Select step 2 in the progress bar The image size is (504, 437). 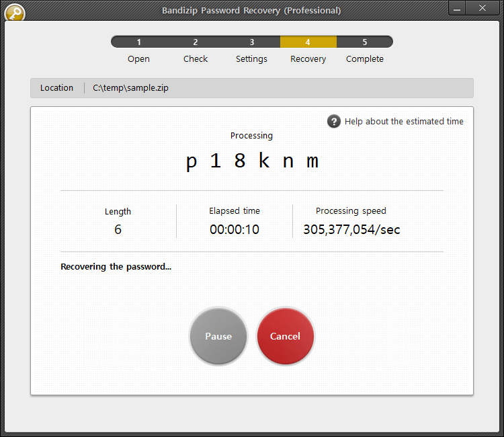pos(196,42)
